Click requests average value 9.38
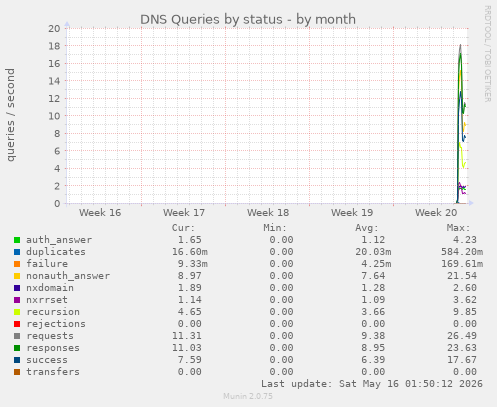Image resolution: width=497 pixels, height=407 pixels. 373,336
